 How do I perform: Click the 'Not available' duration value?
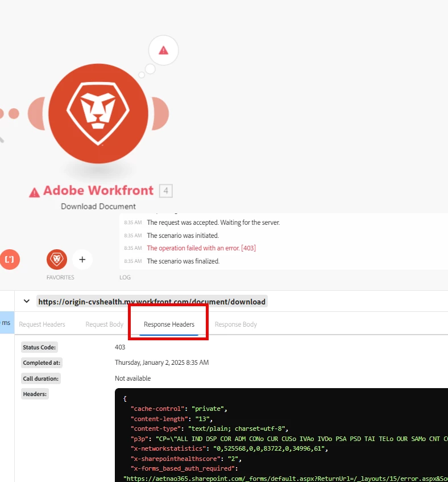[x=132, y=378]
